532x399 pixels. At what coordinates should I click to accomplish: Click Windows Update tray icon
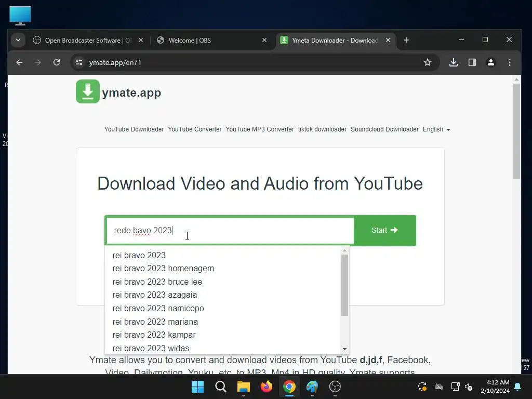pyautogui.click(x=422, y=387)
